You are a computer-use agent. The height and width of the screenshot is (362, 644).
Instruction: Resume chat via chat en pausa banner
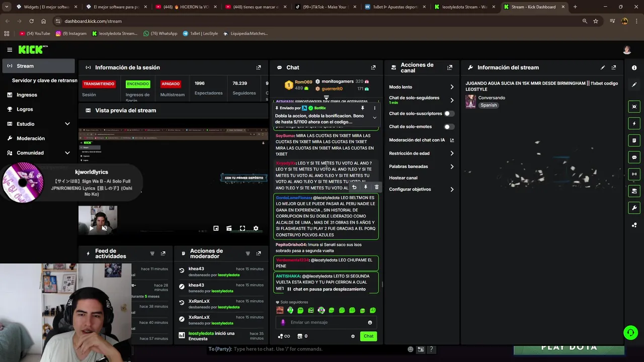[326, 289]
